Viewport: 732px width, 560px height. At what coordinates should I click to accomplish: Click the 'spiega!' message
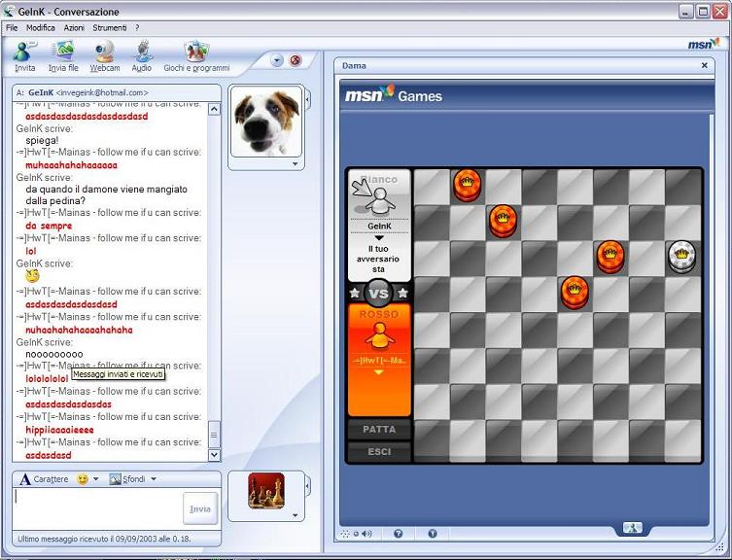coord(42,141)
